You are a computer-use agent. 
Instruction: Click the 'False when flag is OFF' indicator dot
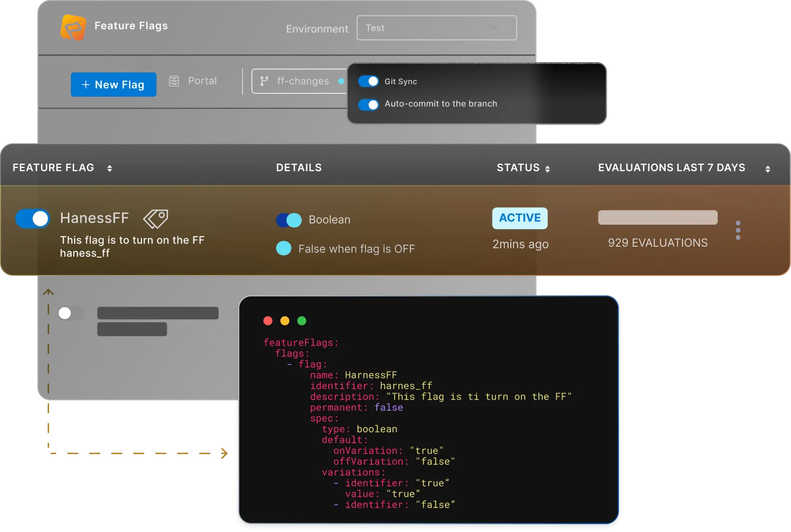coord(284,248)
